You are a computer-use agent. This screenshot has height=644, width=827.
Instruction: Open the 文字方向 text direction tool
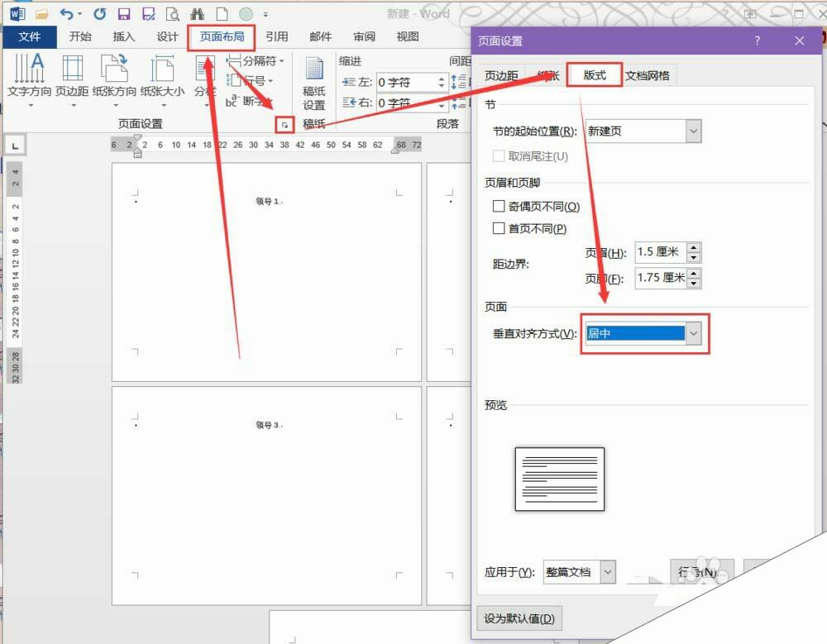tap(30, 80)
